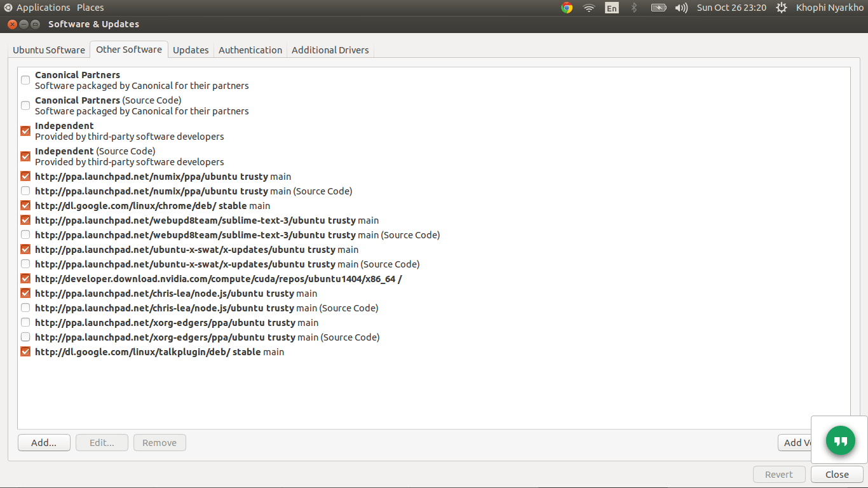Disable chris-lea node.js main checkbox

[25, 293]
